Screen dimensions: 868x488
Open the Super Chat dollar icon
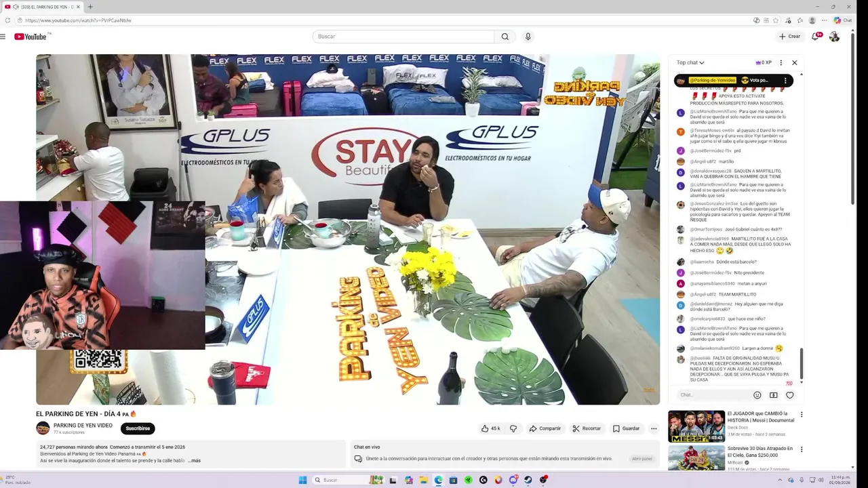pos(774,395)
